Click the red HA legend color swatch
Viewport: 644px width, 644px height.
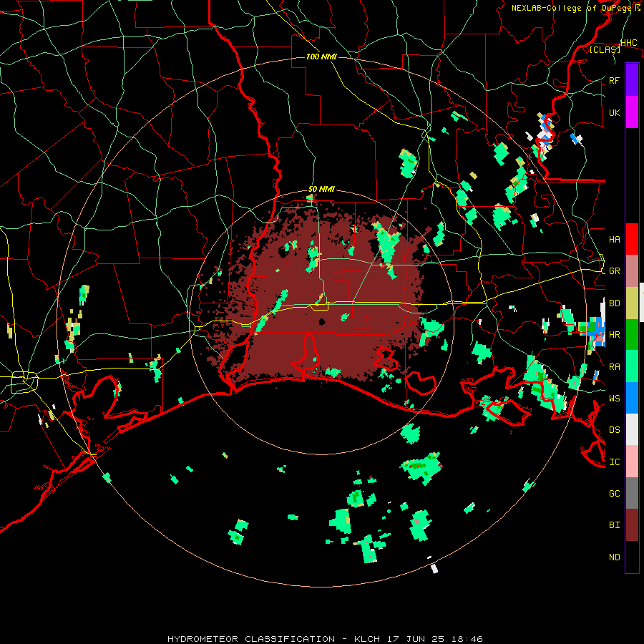click(632, 239)
